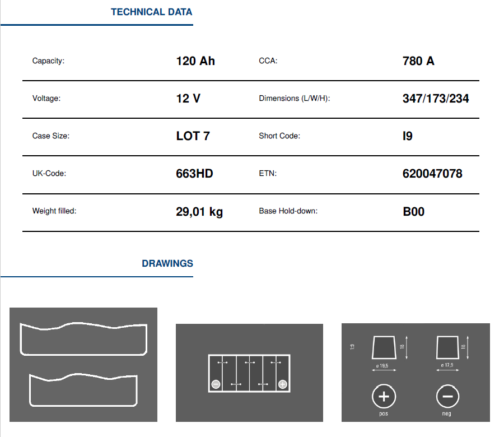Screen dimensions: 504x437
Task: Select the ETN number 620047078
Action: (432, 174)
